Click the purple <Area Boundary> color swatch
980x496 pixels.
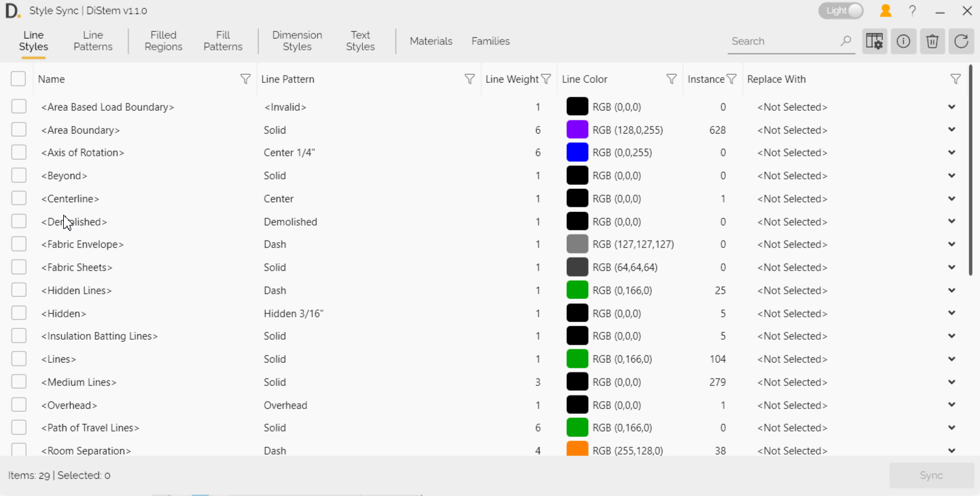(577, 130)
